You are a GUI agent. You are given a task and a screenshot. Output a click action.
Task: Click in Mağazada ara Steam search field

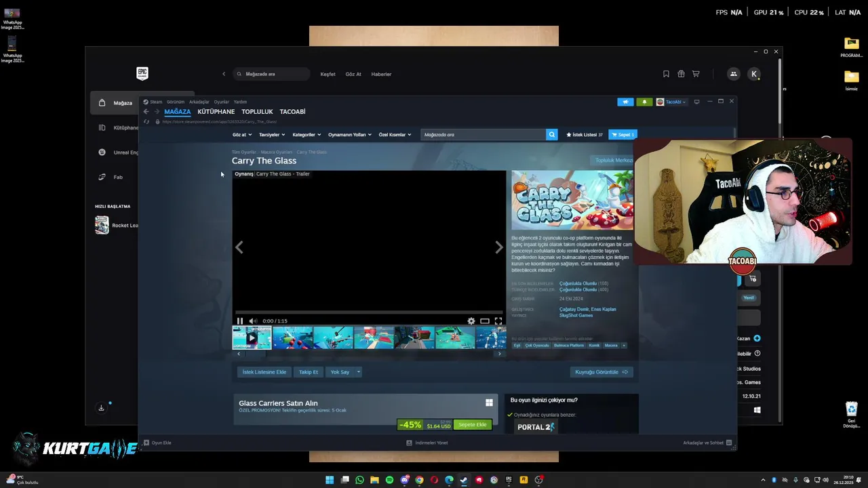[x=483, y=134]
